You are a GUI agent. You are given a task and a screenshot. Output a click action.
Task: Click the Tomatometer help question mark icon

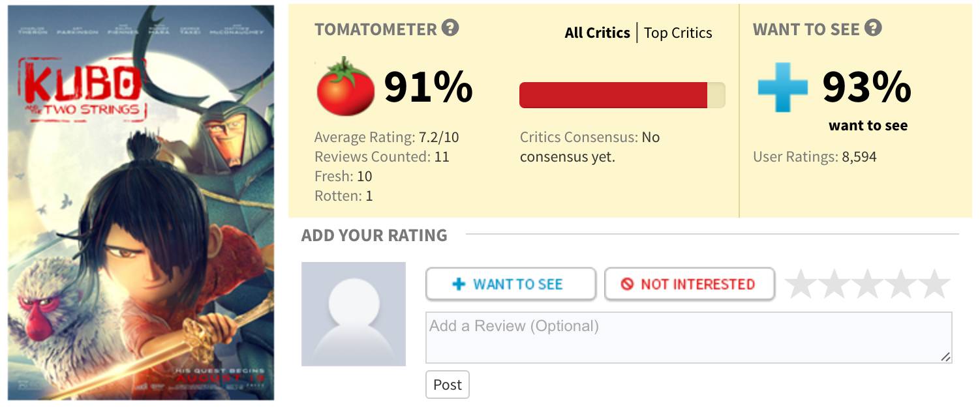click(450, 28)
